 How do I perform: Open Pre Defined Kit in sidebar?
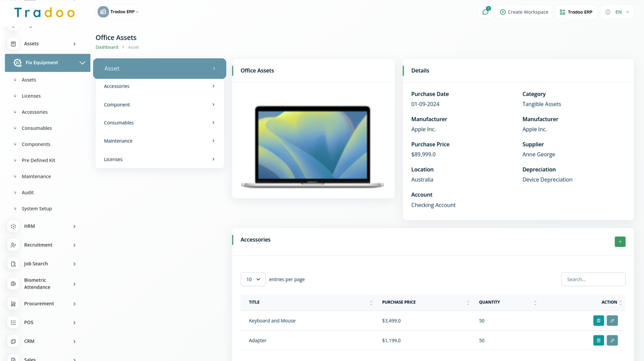tap(38, 160)
